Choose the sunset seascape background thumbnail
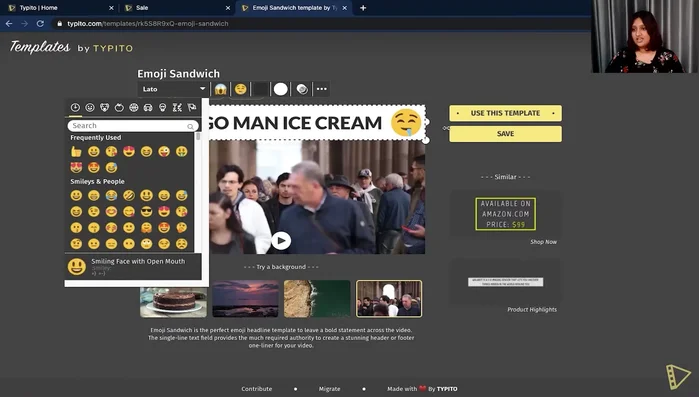699x397 pixels. click(x=245, y=299)
